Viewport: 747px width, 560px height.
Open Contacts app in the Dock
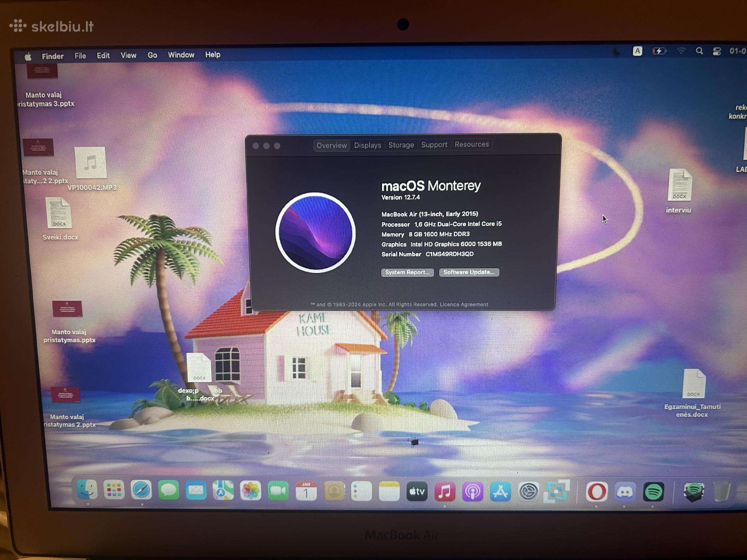pos(334,492)
